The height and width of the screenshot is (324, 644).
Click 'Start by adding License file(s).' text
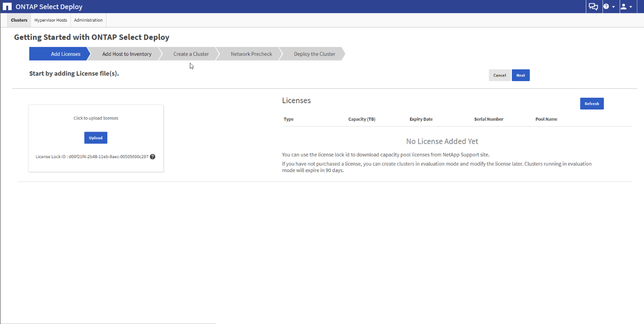click(x=74, y=73)
